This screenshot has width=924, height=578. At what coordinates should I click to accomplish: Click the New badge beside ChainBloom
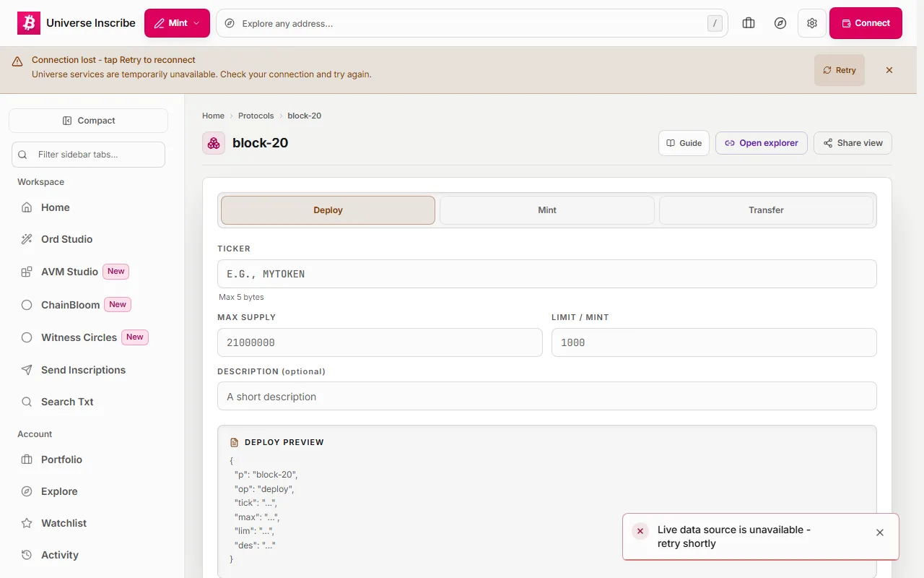tap(118, 305)
